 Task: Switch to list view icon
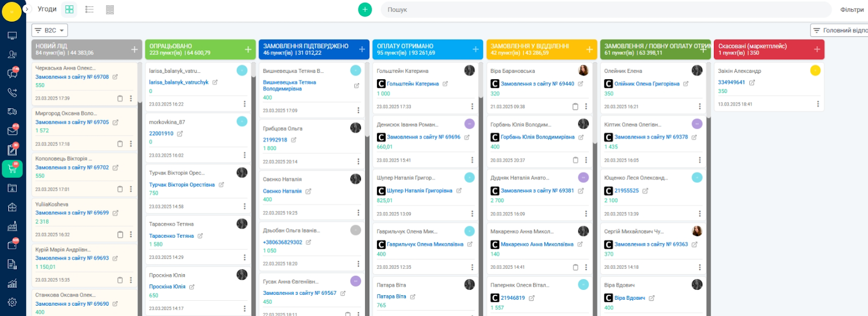coord(90,9)
